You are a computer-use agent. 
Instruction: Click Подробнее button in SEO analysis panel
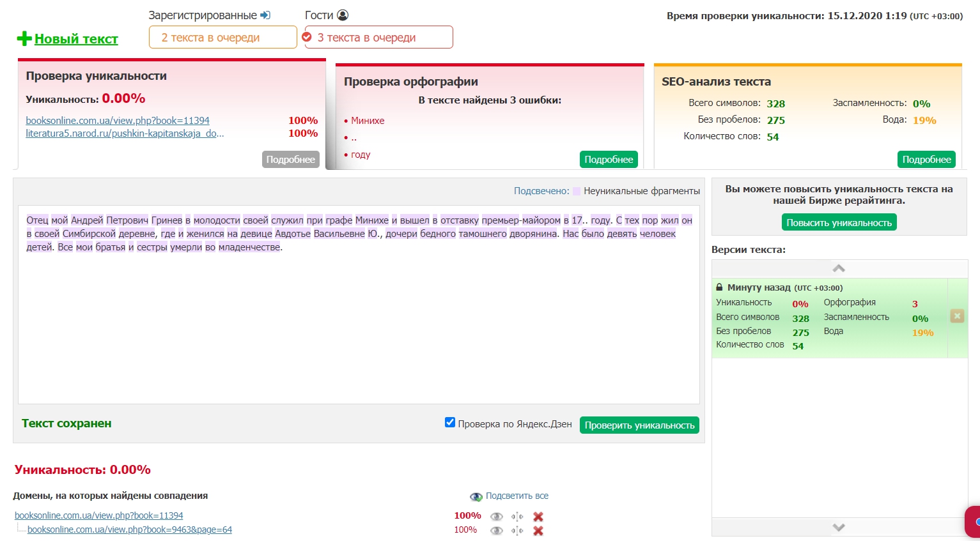pyautogui.click(x=926, y=160)
